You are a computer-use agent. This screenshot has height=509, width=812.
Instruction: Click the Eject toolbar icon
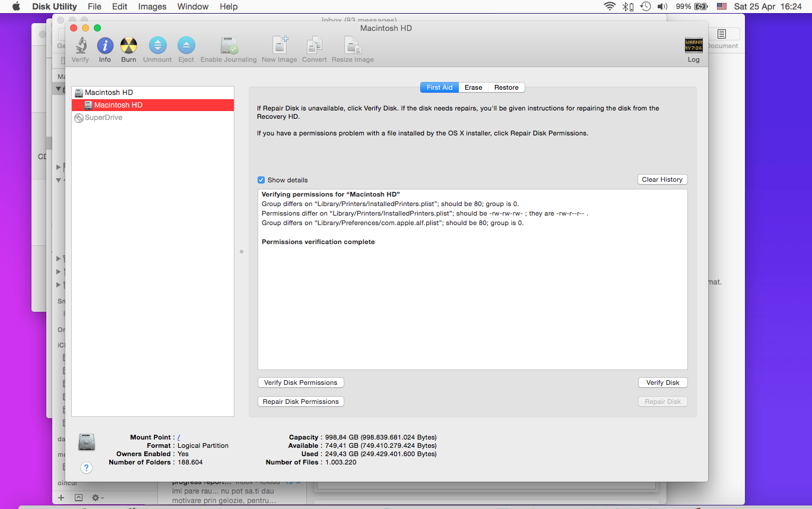coord(186,46)
